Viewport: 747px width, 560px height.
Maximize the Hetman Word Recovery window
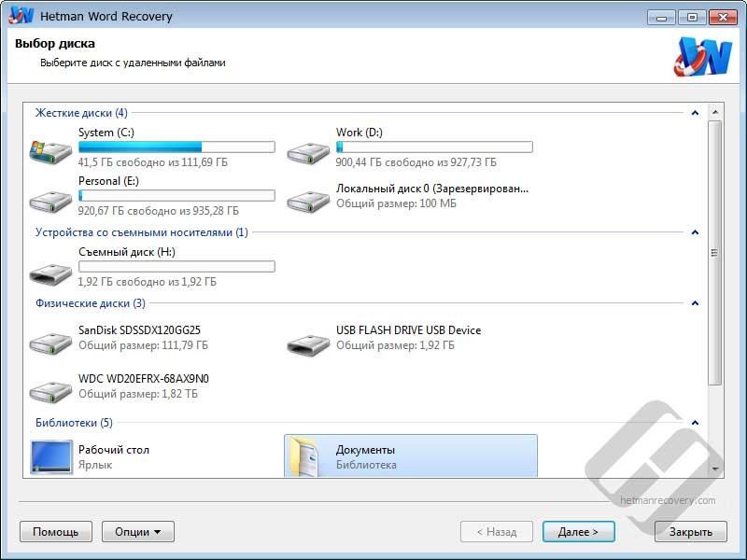pyautogui.click(x=692, y=18)
